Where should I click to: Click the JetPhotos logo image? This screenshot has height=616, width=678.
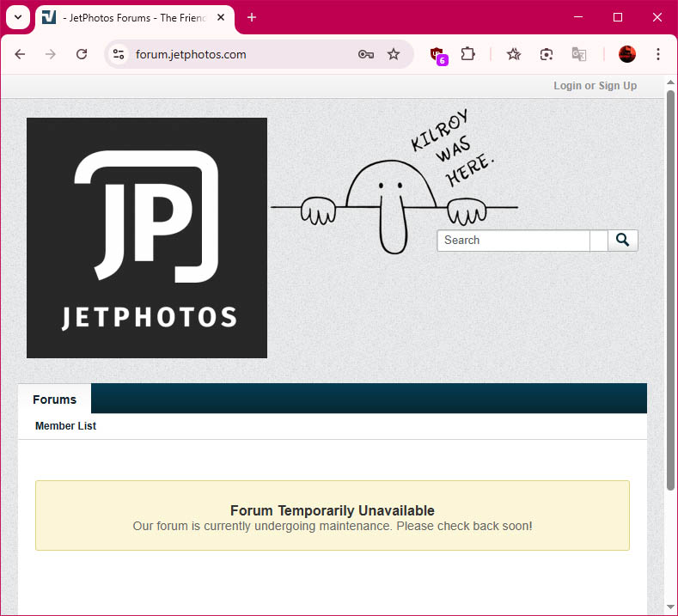point(147,238)
